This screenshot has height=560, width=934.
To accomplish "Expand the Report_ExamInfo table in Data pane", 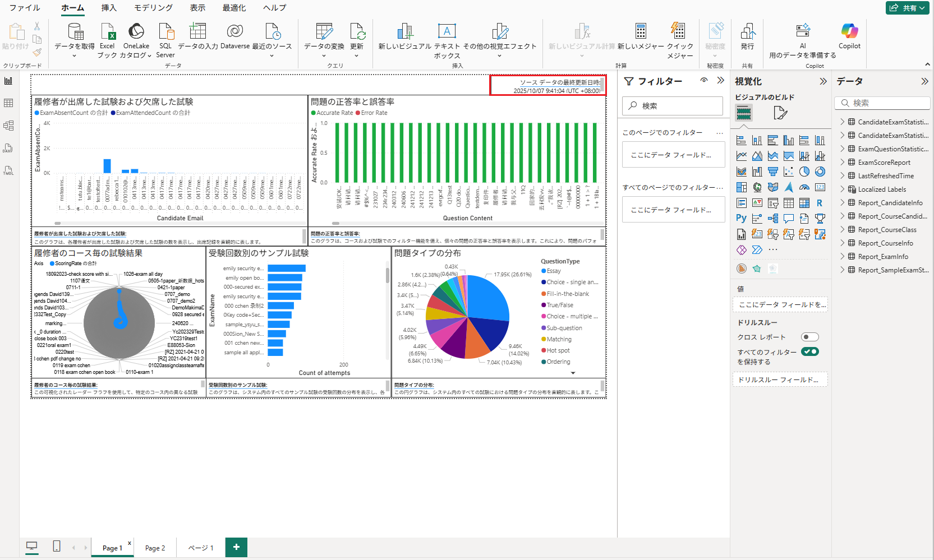I will tap(842, 256).
